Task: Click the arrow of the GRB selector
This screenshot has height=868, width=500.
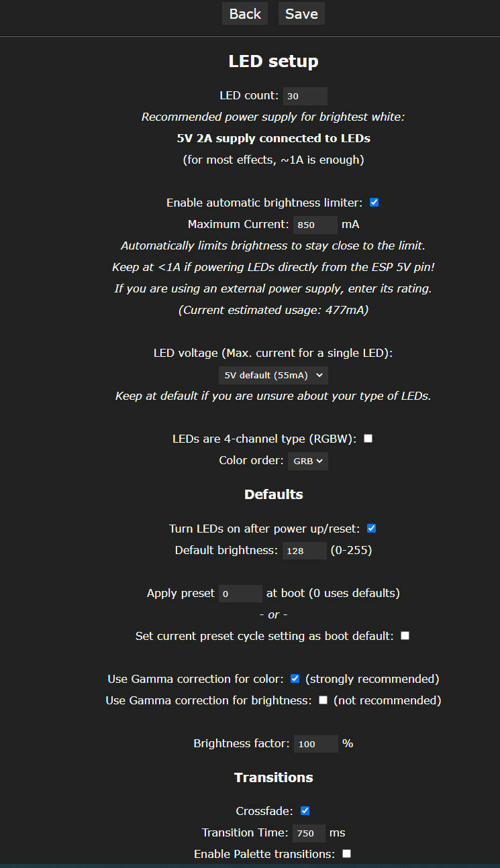Action: (319, 461)
